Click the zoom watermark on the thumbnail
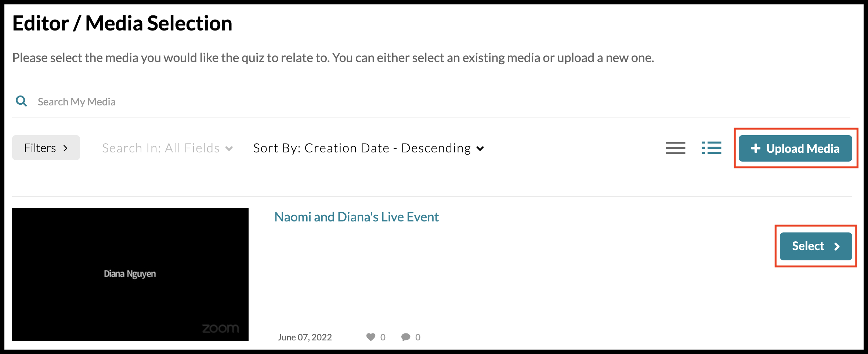Screen dimensions: 868x354 click(220, 328)
